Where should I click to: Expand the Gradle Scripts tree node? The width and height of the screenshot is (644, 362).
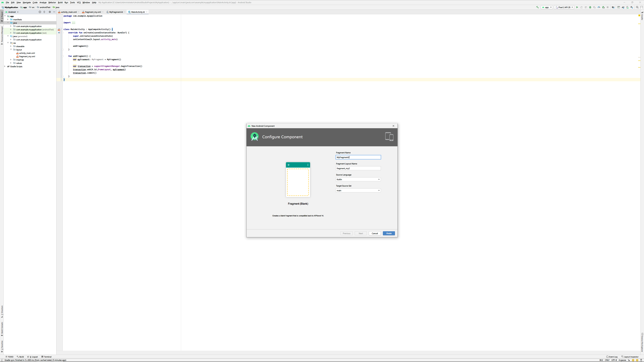click(x=5, y=67)
